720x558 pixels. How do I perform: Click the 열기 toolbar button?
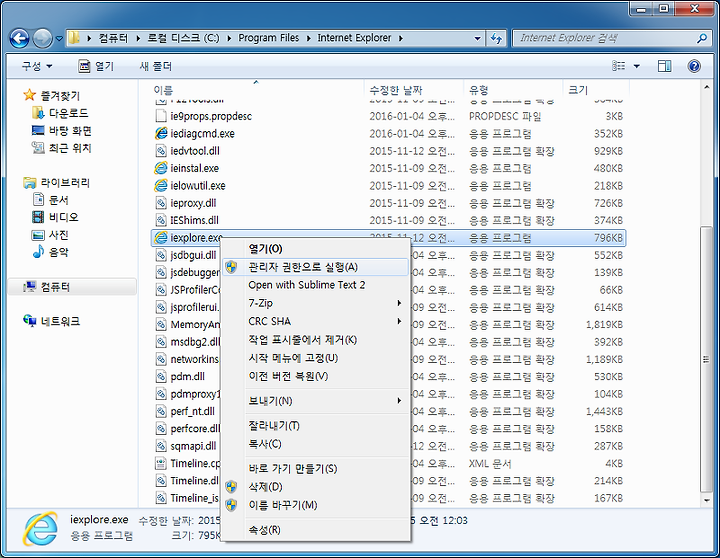96,66
